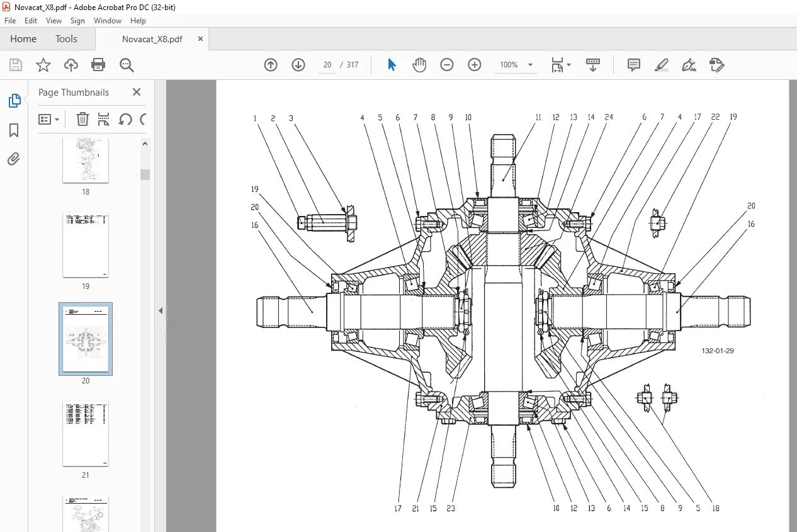Screen dimensions: 797x532
Task: Open the Sign menu
Action: (77, 21)
